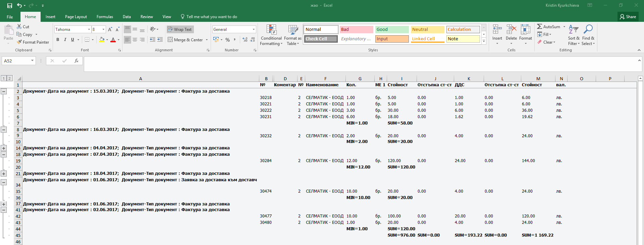Viewport: 644px width, 245px height.
Task: Click Increase Decimal icon
Action: (x=245, y=40)
